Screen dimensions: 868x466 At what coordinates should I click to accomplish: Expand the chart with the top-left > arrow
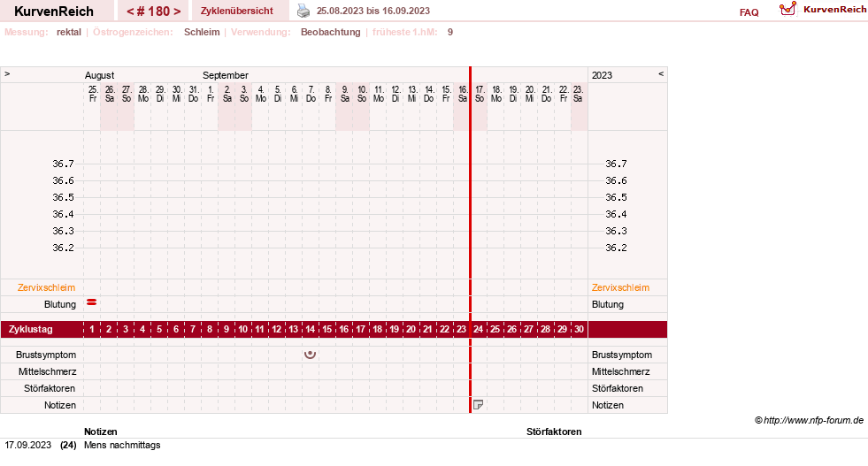click(x=7, y=73)
